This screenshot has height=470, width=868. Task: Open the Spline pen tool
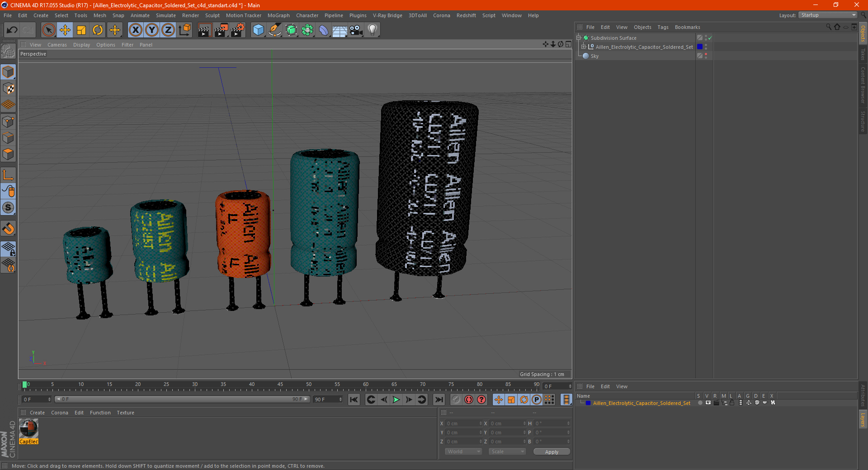coord(275,30)
